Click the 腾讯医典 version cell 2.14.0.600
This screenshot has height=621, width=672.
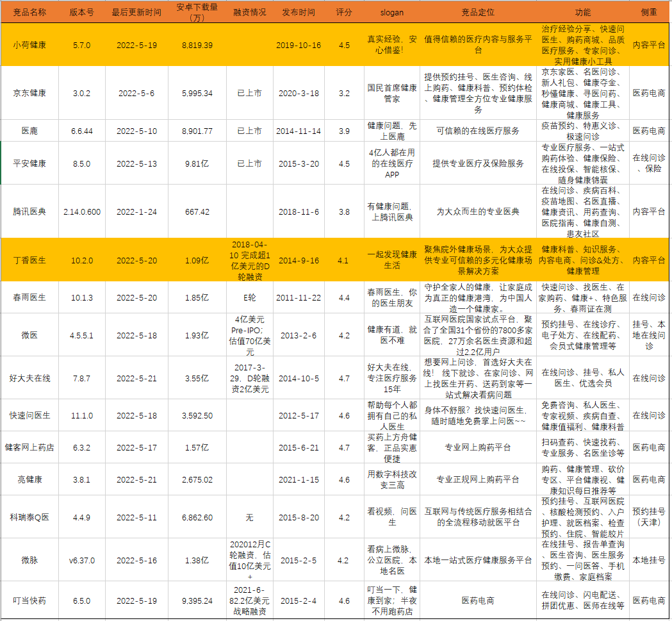[x=82, y=211]
